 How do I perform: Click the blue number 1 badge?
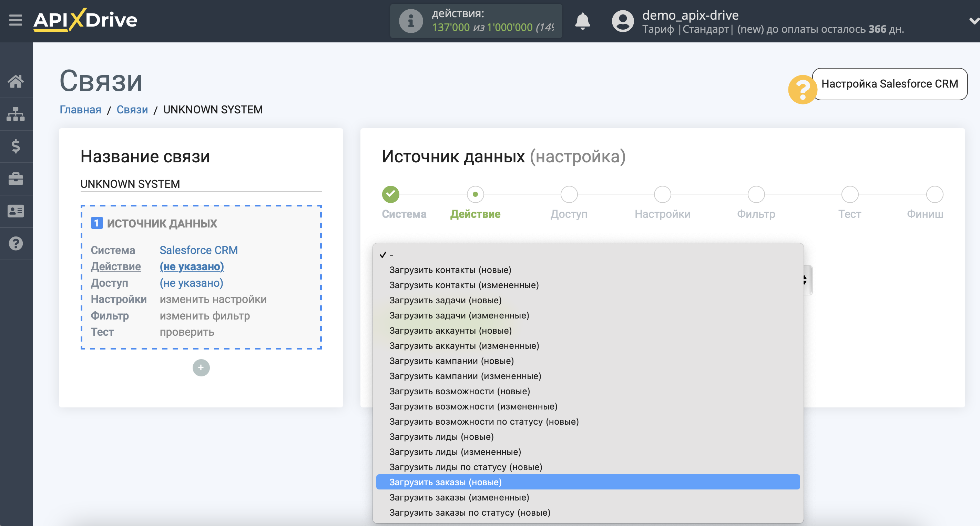(96, 223)
